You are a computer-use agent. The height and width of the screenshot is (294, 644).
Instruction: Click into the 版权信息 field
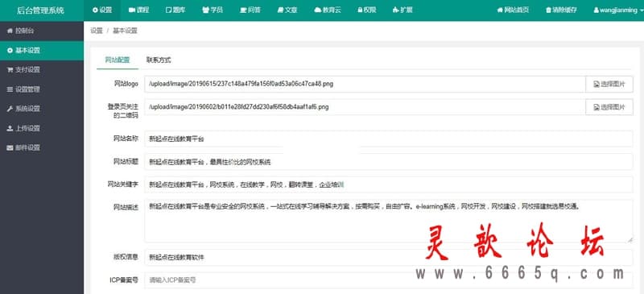click(389, 258)
